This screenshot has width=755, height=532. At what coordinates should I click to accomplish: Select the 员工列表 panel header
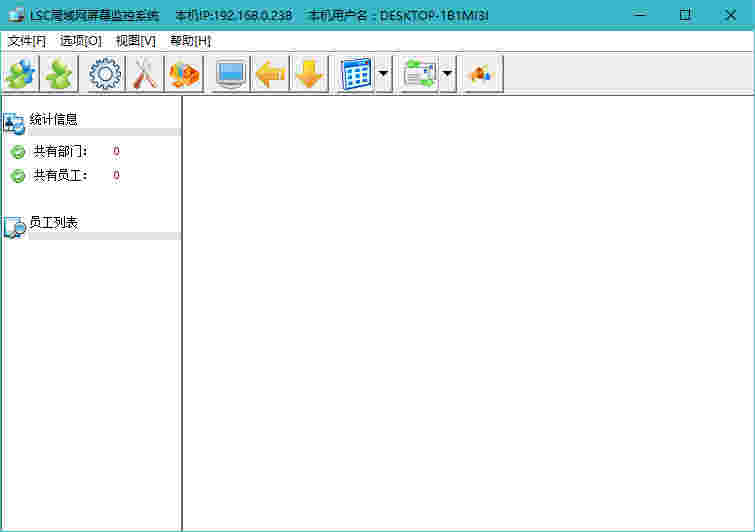54,223
